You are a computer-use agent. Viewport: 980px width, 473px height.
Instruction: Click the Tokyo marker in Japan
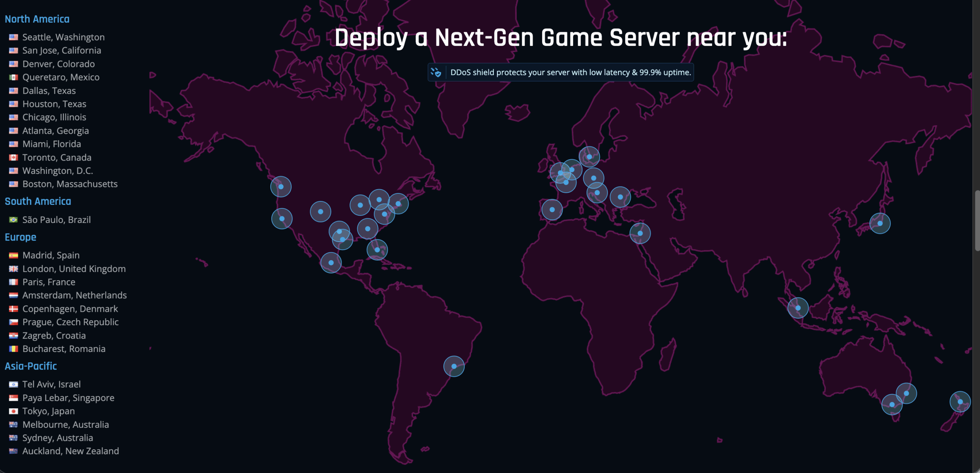[880, 223]
